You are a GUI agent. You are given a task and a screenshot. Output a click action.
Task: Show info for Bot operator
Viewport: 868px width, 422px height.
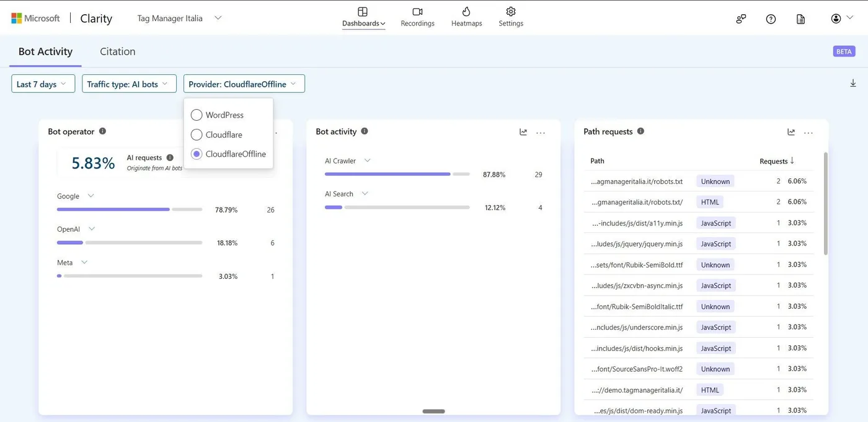(103, 131)
